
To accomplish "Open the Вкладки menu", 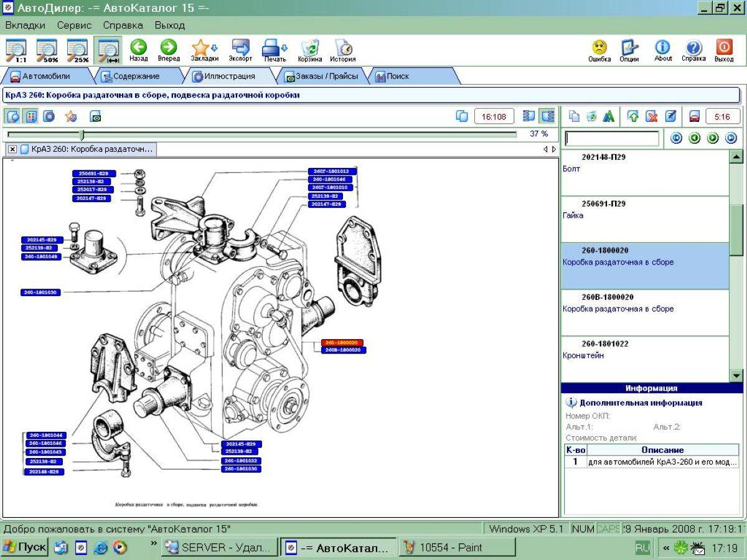I will (25, 26).
